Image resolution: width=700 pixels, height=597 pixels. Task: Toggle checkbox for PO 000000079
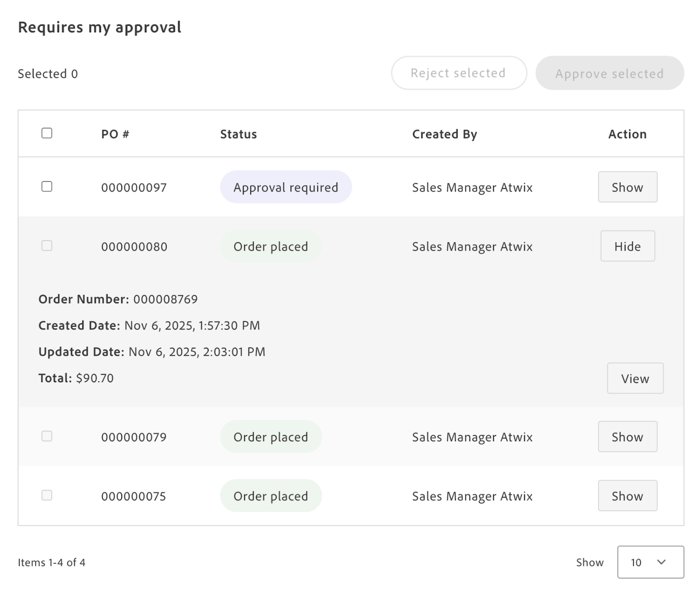click(47, 436)
